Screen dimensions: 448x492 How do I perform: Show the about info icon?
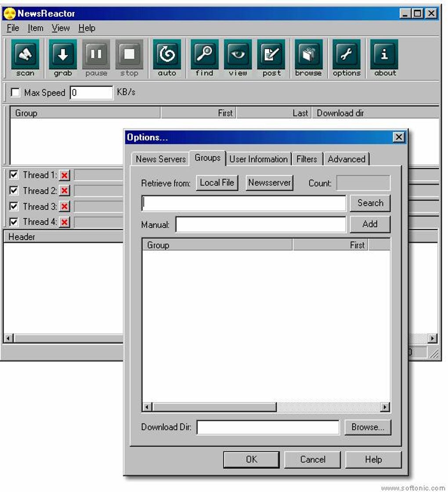tap(384, 58)
